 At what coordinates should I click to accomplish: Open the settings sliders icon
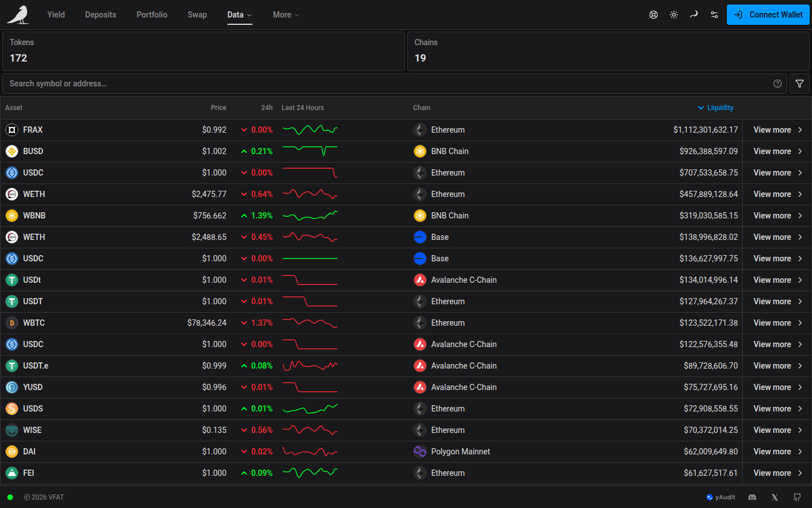point(714,15)
